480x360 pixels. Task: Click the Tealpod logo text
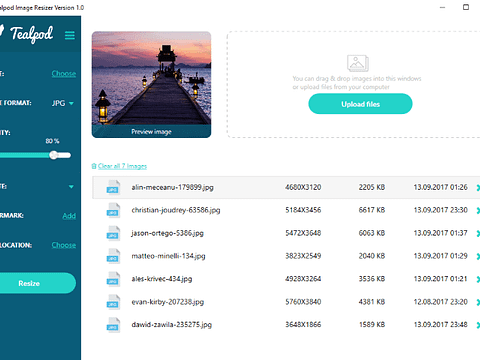[x=31, y=34]
